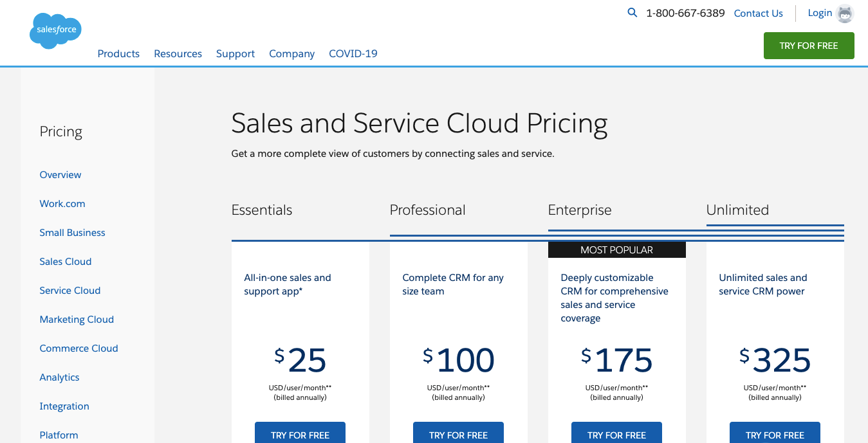The image size is (868, 443).
Task: Click the Sales and Service Cloud Pricing heading
Action: pos(420,124)
